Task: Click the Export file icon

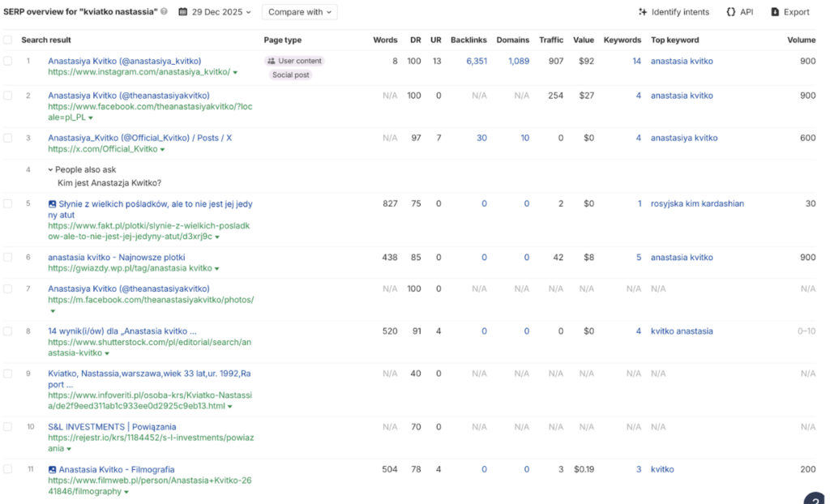Action: click(x=775, y=12)
